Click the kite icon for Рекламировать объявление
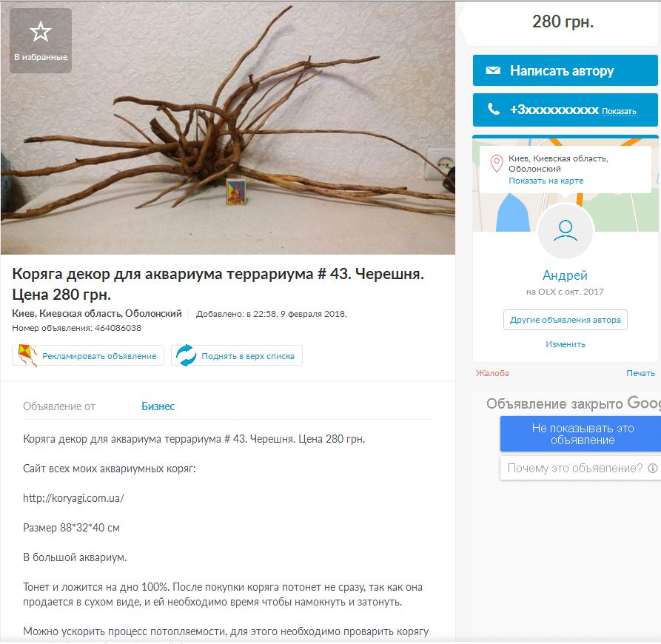The height and width of the screenshot is (644, 661). coord(27,355)
